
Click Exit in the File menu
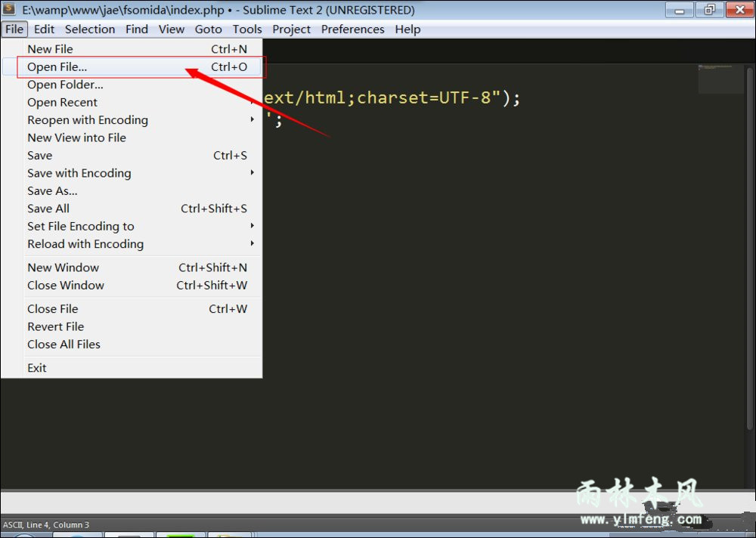pyautogui.click(x=132, y=368)
